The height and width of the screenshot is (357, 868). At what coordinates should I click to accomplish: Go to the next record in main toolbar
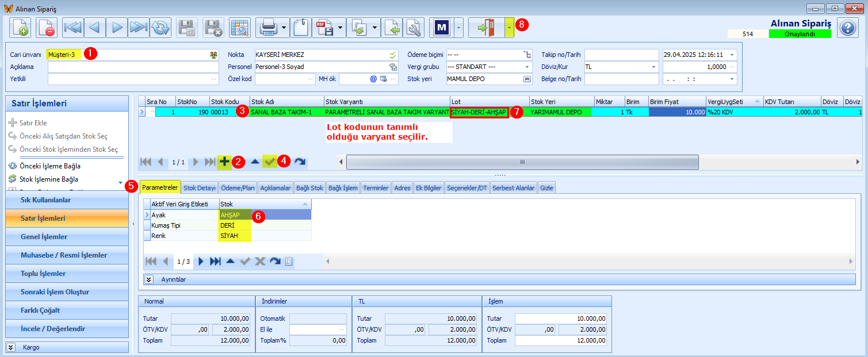click(x=117, y=28)
